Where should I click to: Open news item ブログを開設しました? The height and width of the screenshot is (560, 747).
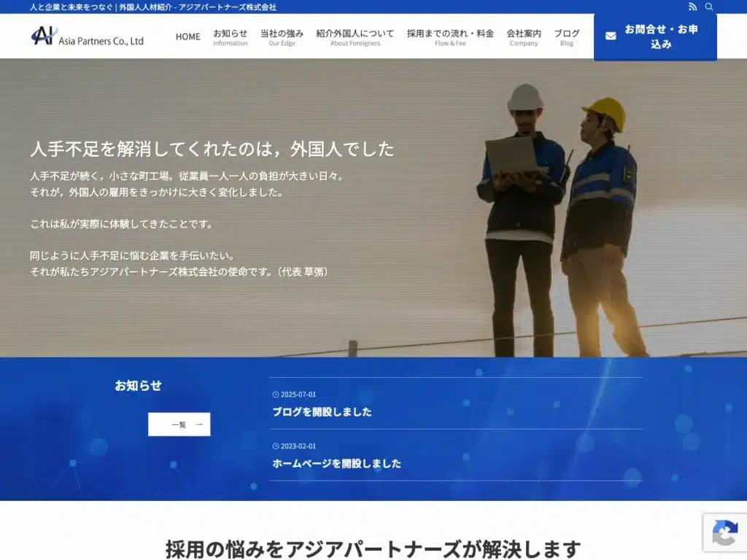(x=322, y=412)
